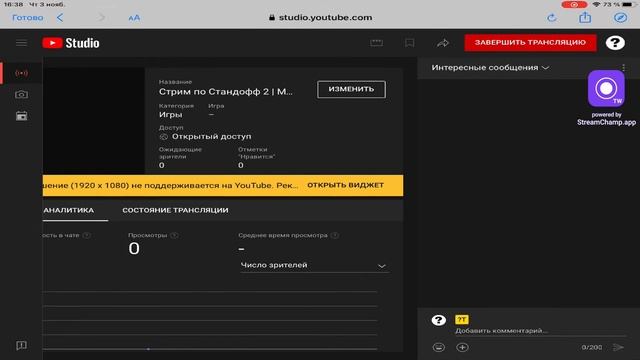Click in Добавить комментарий chat field
The height and width of the screenshot is (360, 640).
pos(540,331)
